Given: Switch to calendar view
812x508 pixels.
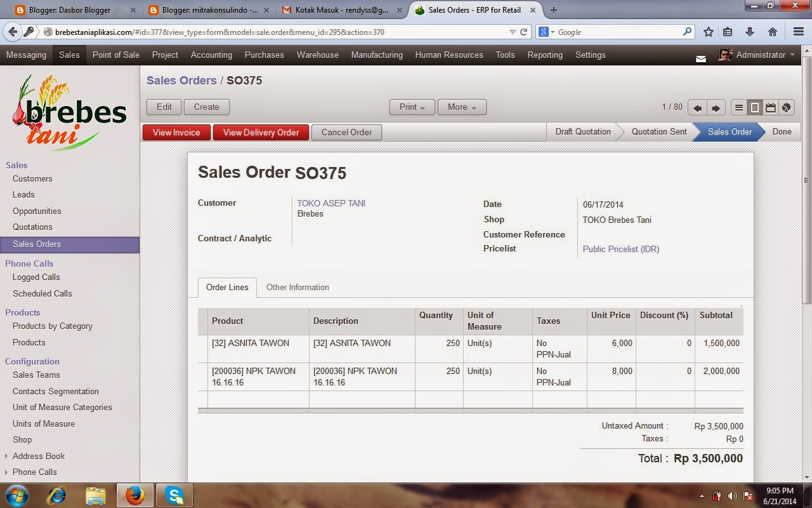Looking at the screenshot, I should click(770, 107).
